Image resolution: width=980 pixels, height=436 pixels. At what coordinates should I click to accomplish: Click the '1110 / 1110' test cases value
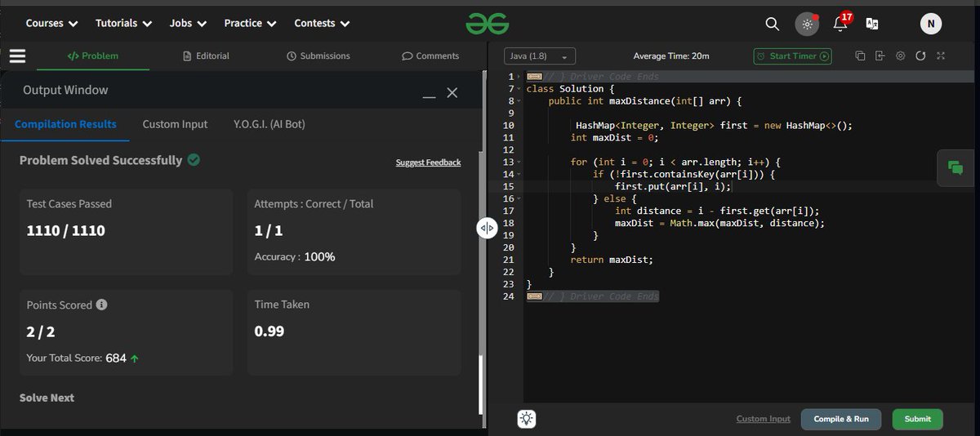(66, 230)
